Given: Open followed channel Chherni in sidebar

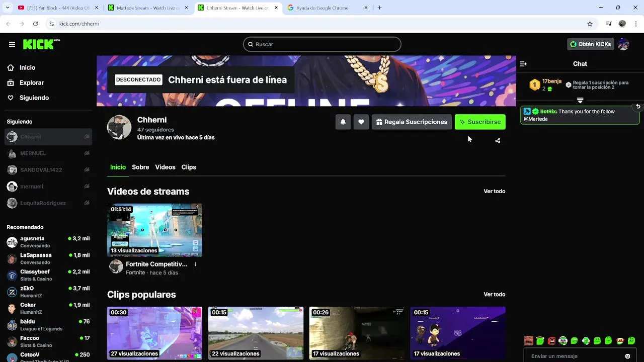Looking at the screenshot, I should point(48,137).
